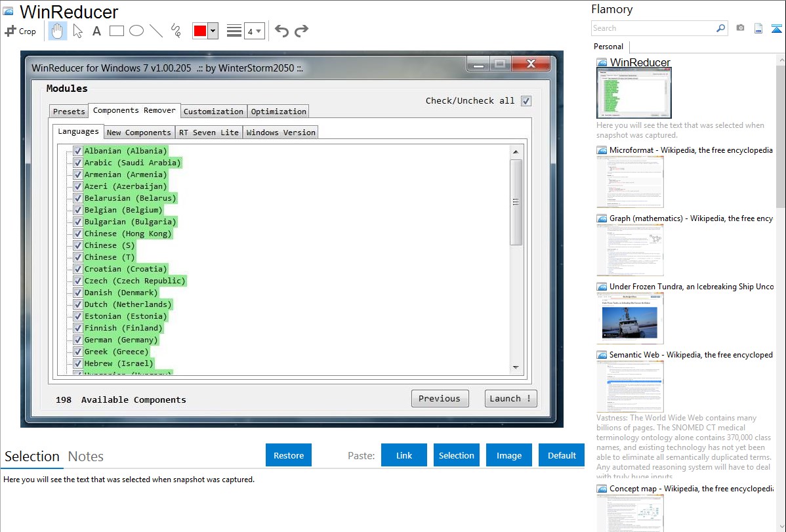Click the Paste Link button

tap(404, 455)
